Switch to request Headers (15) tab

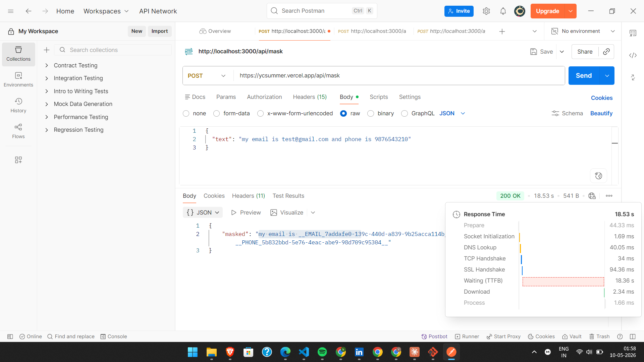point(310,97)
